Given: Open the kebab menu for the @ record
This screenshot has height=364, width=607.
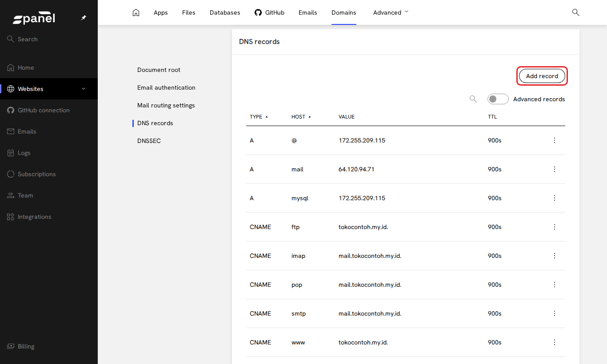Looking at the screenshot, I should (x=554, y=140).
